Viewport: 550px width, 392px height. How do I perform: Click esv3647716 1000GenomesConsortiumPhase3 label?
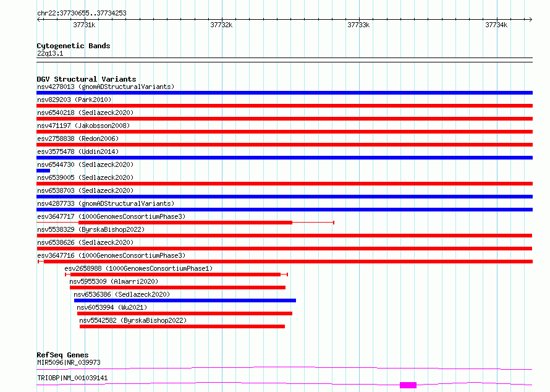click(111, 255)
